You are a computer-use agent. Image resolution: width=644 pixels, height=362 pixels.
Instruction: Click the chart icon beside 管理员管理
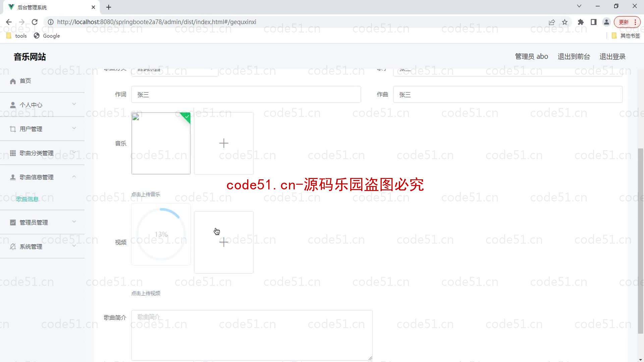tap(13, 223)
